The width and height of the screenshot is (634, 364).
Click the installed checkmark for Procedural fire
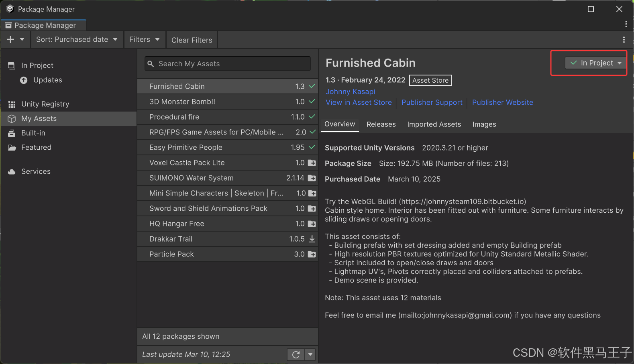pos(312,116)
